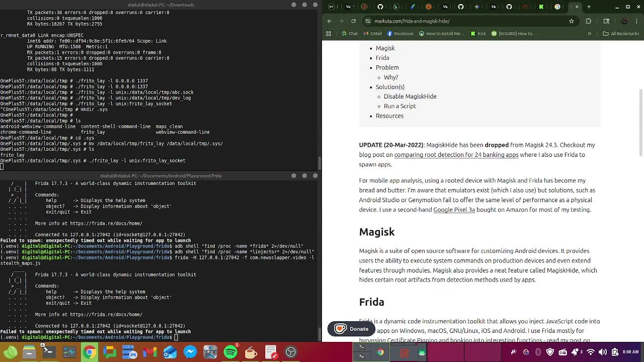Open the Chrome extensions puzzle icon
Image resolution: width=644 pixels, height=362 pixels.
589,21
